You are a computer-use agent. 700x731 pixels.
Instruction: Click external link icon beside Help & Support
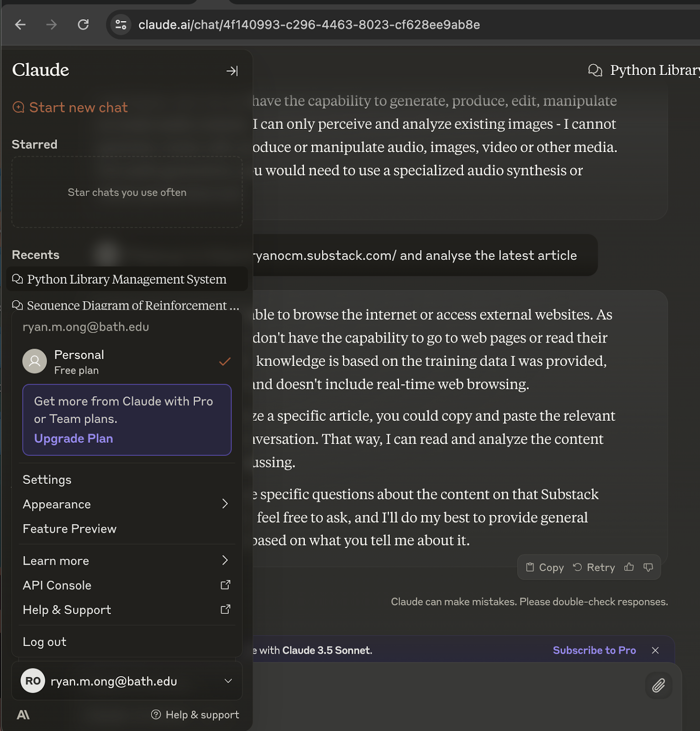(x=226, y=609)
